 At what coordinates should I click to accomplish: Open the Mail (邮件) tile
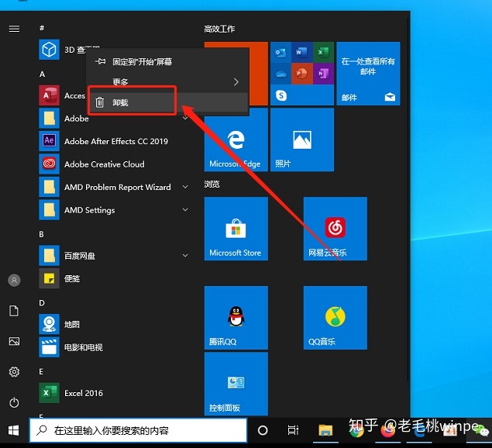(368, 74)
